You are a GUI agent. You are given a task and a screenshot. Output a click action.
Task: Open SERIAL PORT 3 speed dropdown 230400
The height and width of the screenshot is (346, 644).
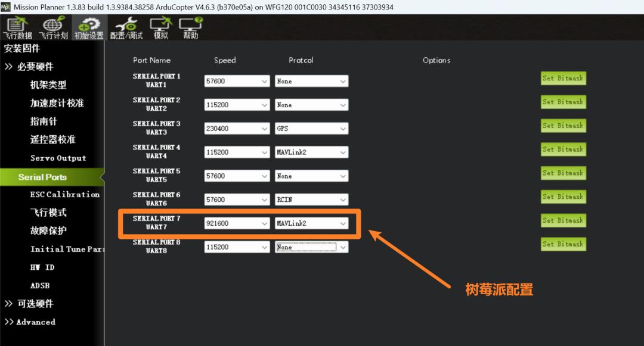pyautogui.click(x=237, y=129)
